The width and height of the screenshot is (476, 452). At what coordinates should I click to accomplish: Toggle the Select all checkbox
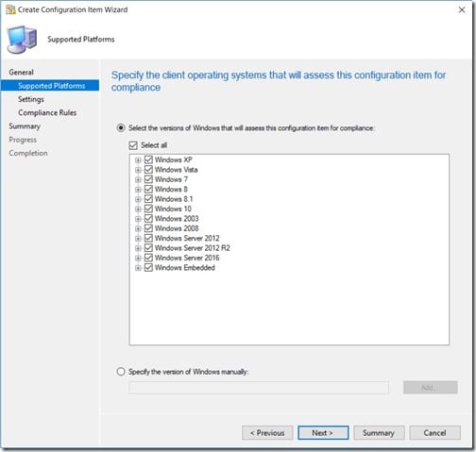[133, 145]
